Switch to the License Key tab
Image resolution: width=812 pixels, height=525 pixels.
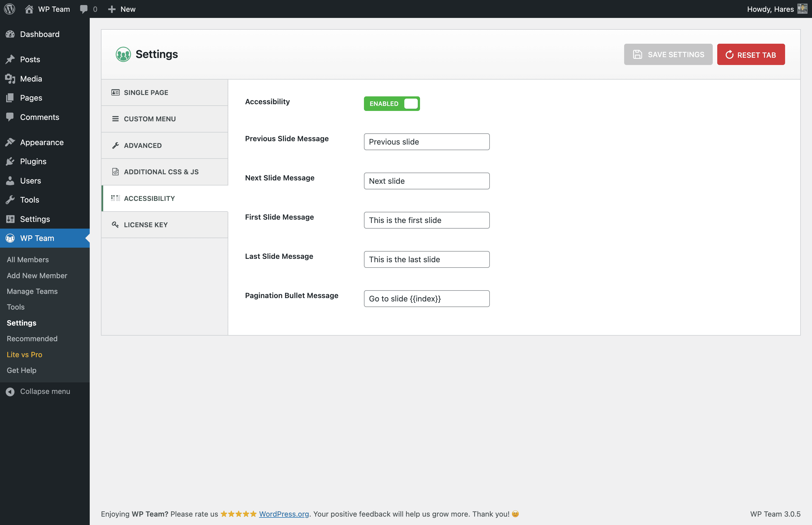click(x=146, y=225)
